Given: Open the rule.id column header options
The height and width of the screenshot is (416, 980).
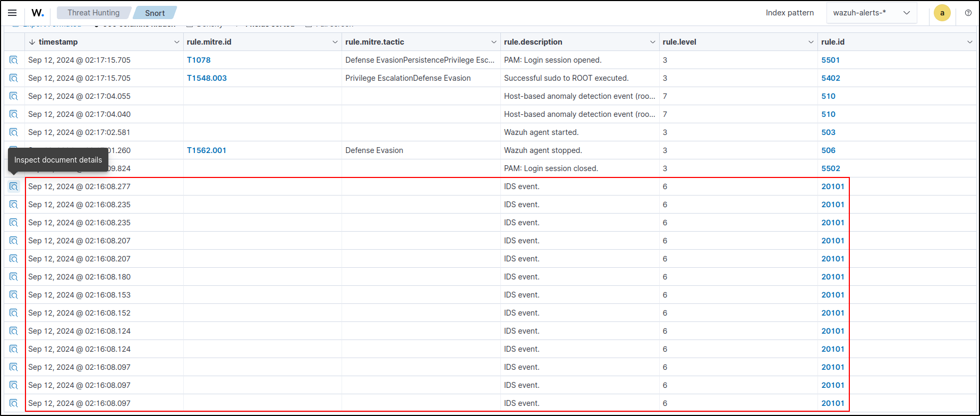Looking at the screenshot, I should coord(970,42).
